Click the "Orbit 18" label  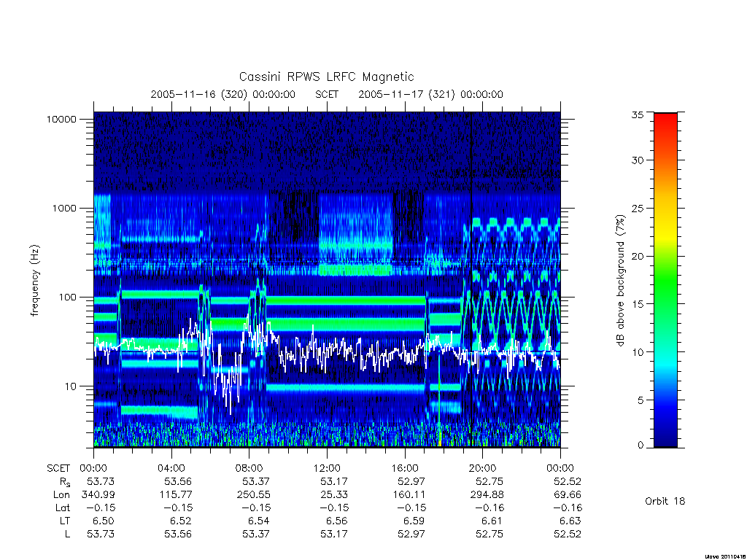point(665,502)
